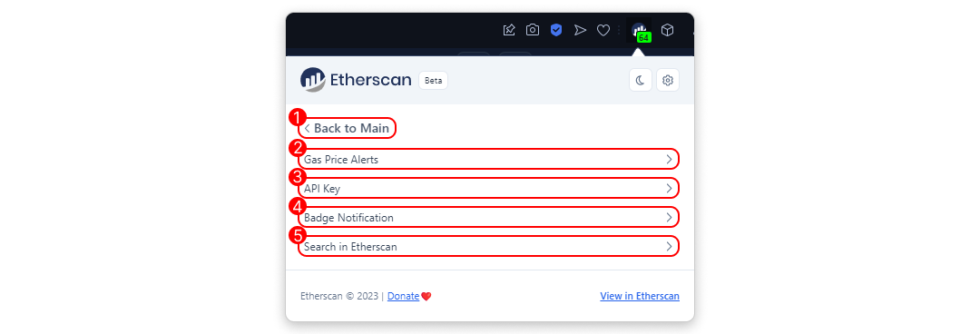
Task: Click the cube extensions icon in the toolbar
Action: tap(668, 30)
